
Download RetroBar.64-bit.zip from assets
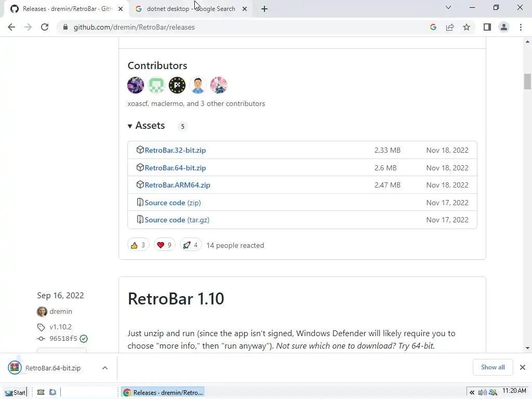tap(175, 168)
